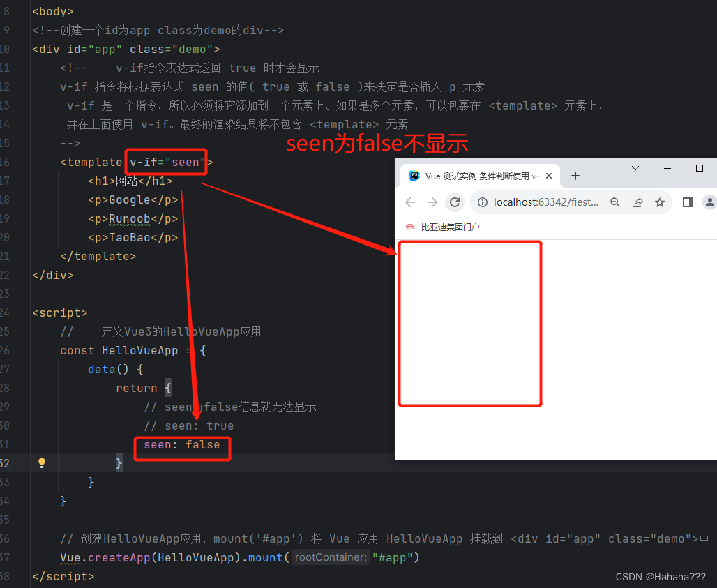Go forward in the browser window
This screenshot has width=717, height=588.
pos(432,202)
